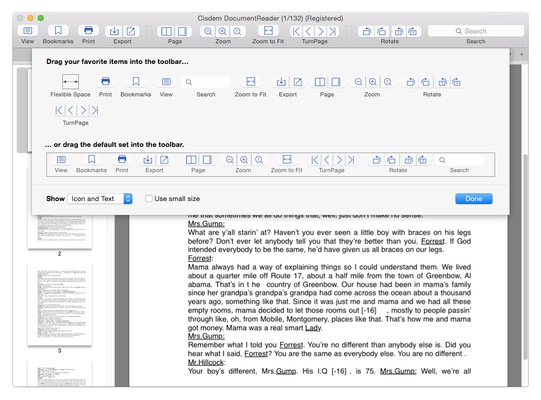541x400 pixels.
Task: Click the Search field item in favorite items
Action: point(206,82)
